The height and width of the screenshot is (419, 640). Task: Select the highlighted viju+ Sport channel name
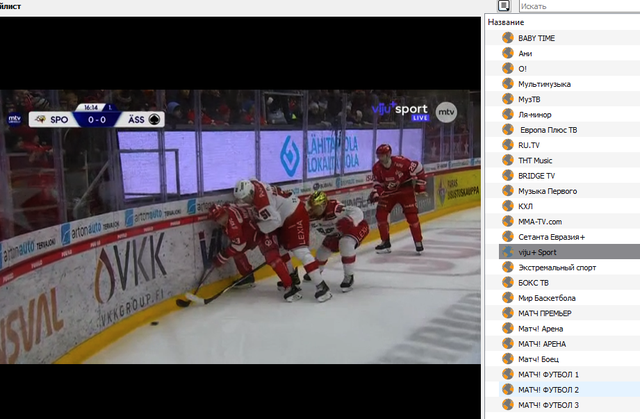(x=537, y=252)
